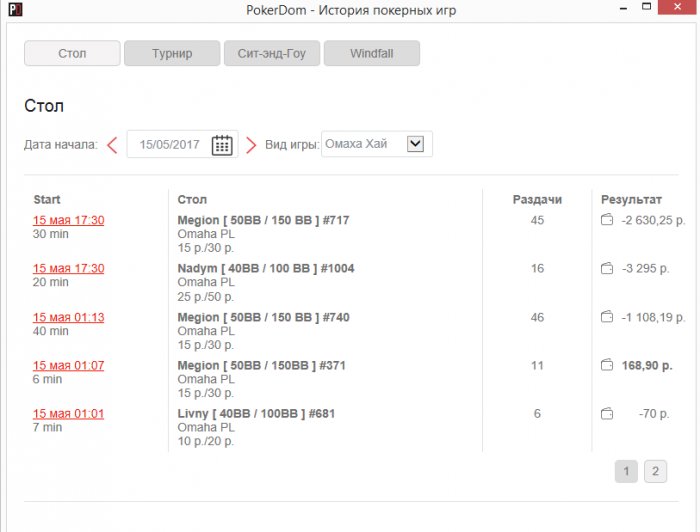Screen dimensions: 700x532
Task: Go to next date with right arrow
Action: [x=251, y=145]
